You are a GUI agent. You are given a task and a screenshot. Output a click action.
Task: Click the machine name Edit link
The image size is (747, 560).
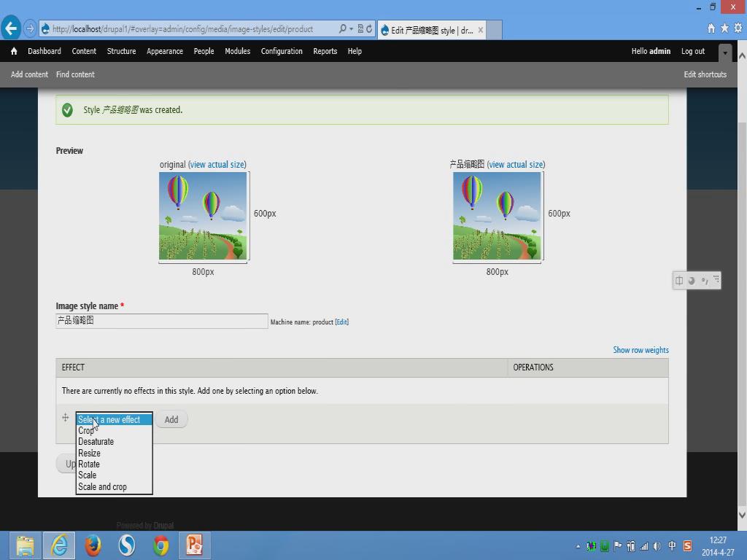pos(342,322)
